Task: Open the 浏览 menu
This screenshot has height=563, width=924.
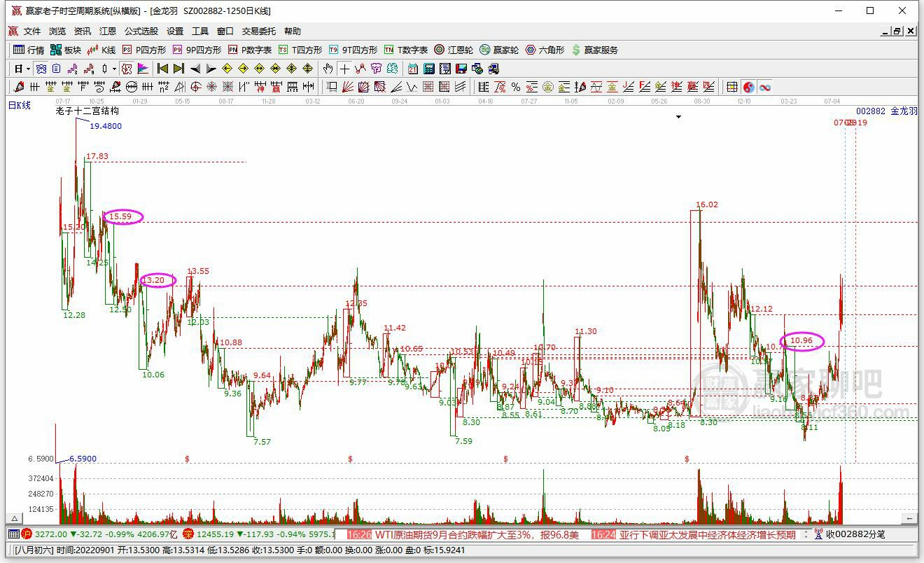Action: (57, 32)
